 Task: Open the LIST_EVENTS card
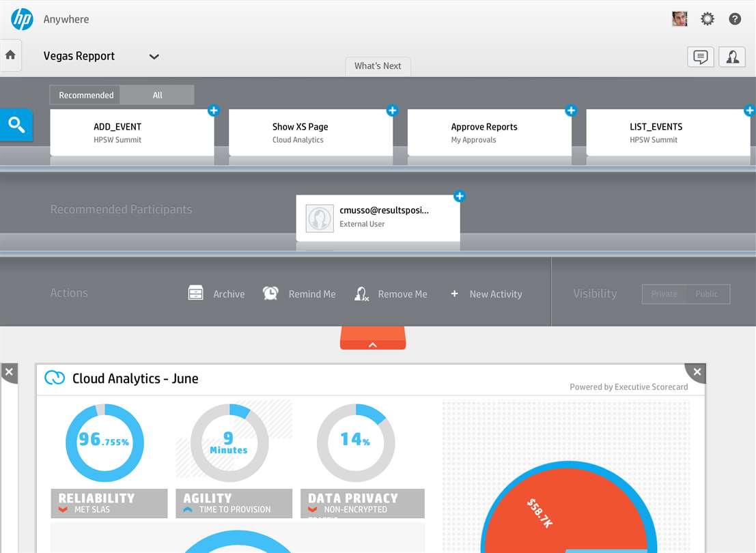click(669, 132)
